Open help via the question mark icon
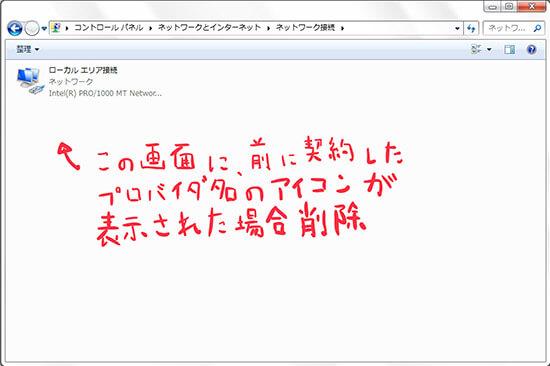Image resolution: width=550 pixels, height=366 pixels. (531, 49)
